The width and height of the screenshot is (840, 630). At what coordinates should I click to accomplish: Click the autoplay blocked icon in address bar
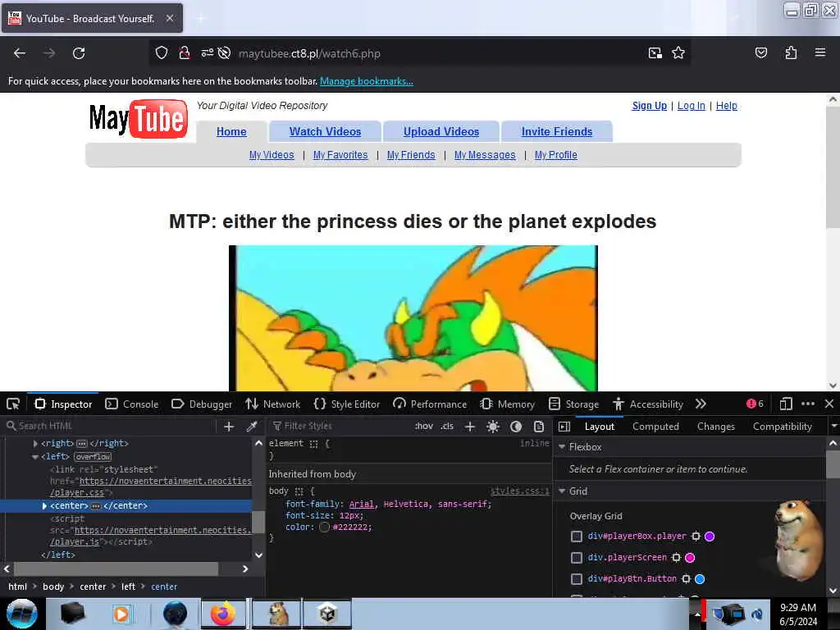click(x=225, y=53)
